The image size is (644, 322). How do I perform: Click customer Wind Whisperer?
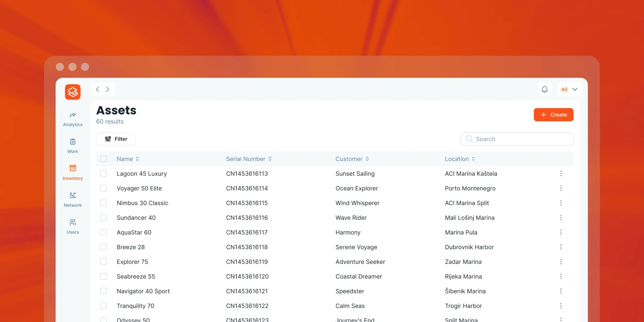coord(357,203)
